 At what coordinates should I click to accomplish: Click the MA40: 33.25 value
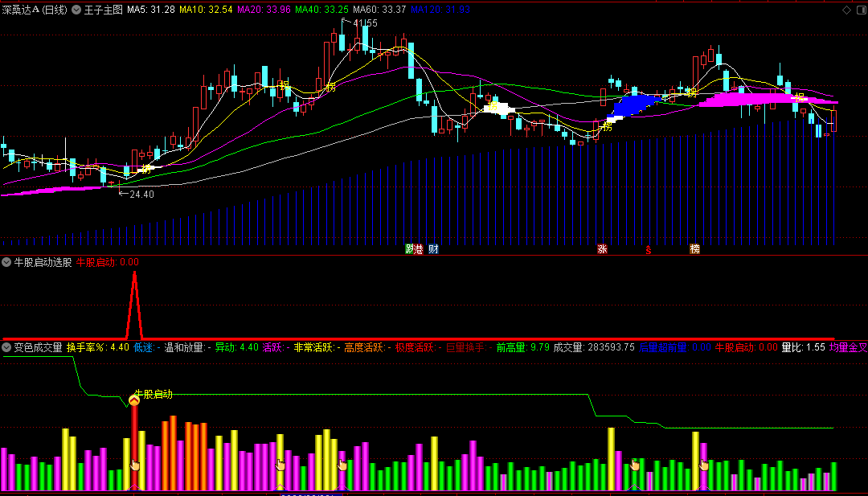[322, 10]
